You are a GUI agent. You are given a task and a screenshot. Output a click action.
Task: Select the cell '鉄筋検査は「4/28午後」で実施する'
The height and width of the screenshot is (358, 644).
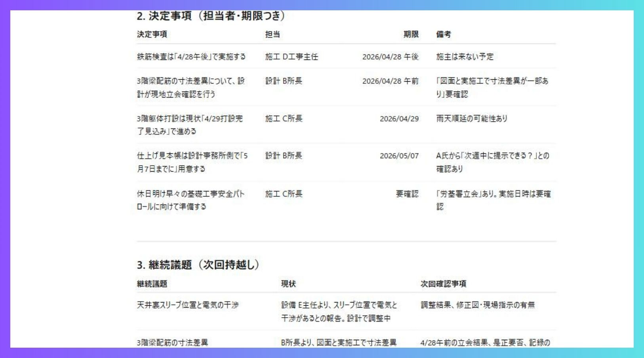(x=191, y=57)
